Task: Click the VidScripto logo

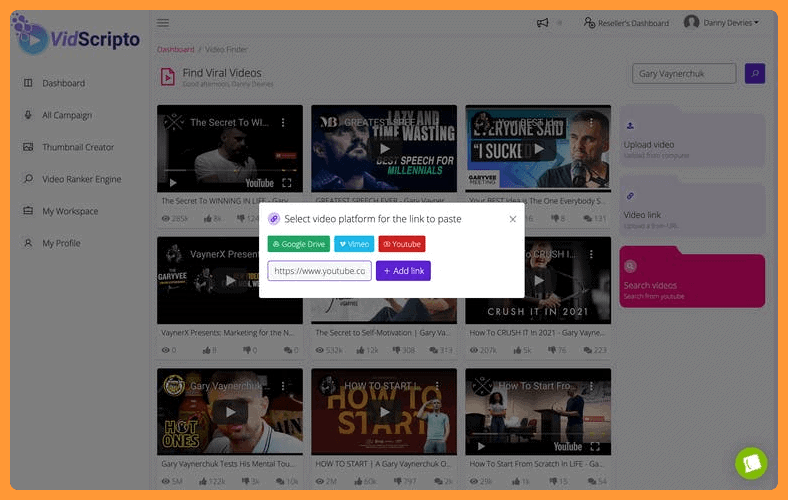Action: (77, 35)
